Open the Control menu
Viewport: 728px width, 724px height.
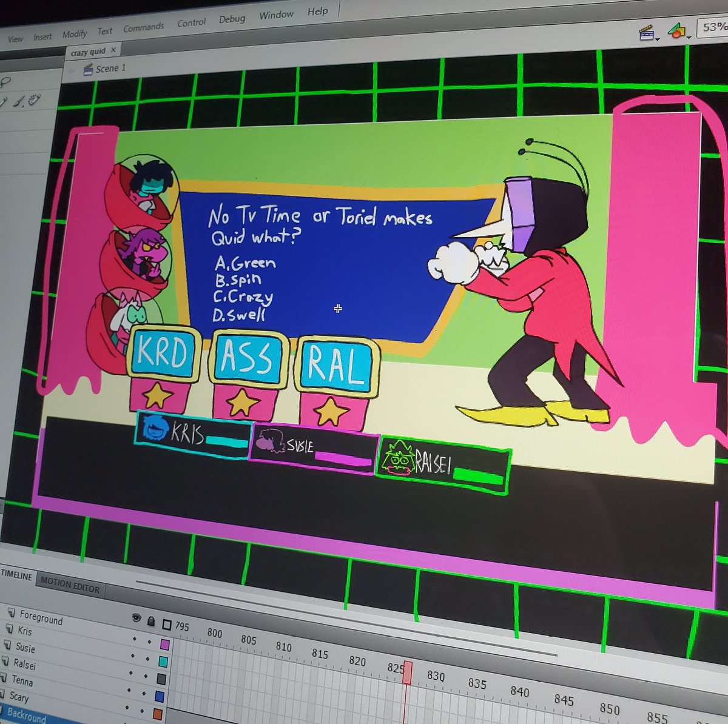(x=192, y=22)
